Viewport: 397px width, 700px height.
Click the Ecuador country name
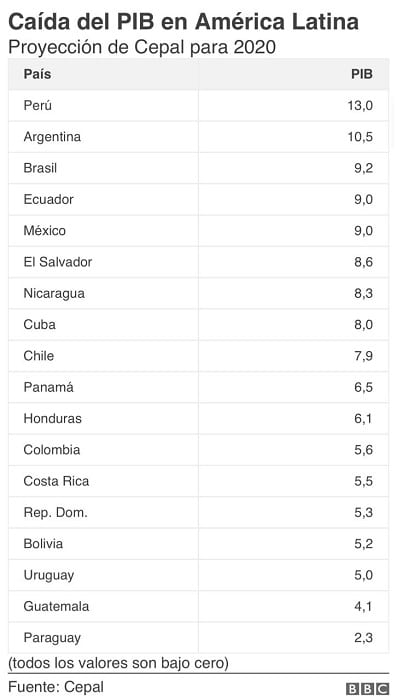pyautogui.click(x=48, y=199)
